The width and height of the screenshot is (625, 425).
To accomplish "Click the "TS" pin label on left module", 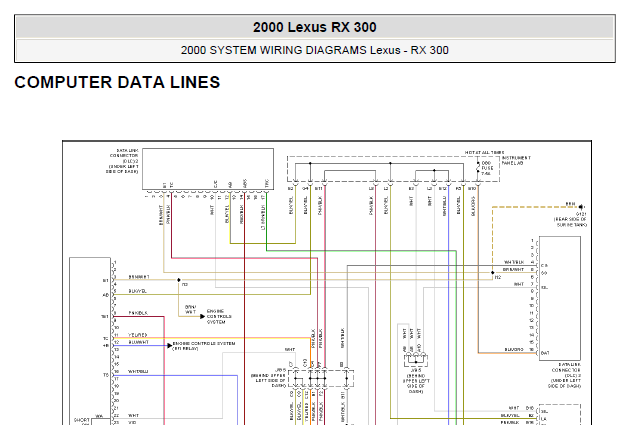I will [x=106, y=375].
